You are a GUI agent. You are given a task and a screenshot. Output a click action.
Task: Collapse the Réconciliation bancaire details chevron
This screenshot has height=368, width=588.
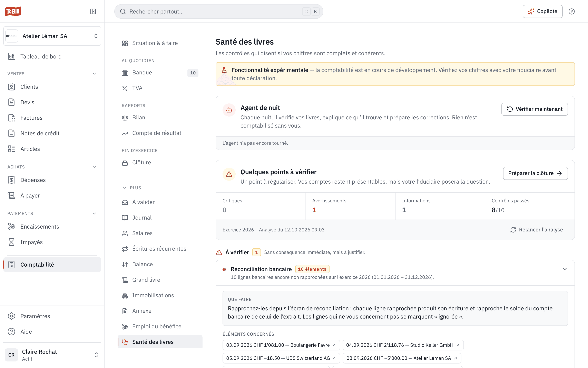(x=565, y=269)
